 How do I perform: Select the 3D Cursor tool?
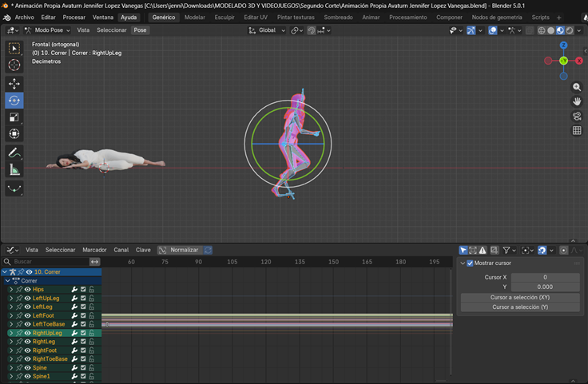pyautogui.click(x=14, y=65)
